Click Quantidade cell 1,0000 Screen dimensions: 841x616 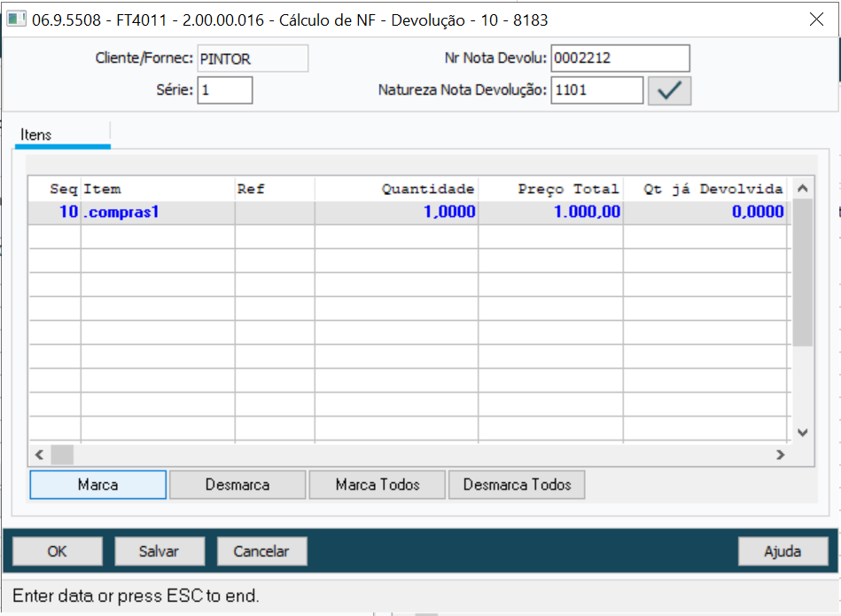[x=396, y=213]
